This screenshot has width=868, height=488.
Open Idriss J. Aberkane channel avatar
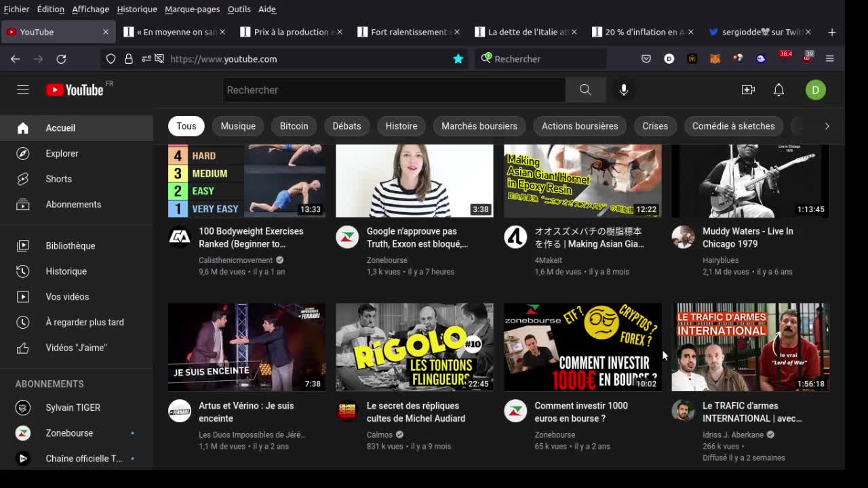683,411
